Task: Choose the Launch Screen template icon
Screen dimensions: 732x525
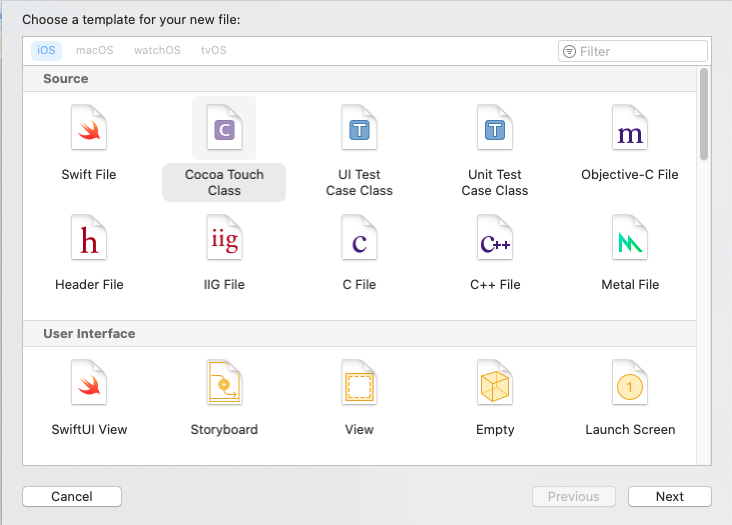Action: pos(630,382)
